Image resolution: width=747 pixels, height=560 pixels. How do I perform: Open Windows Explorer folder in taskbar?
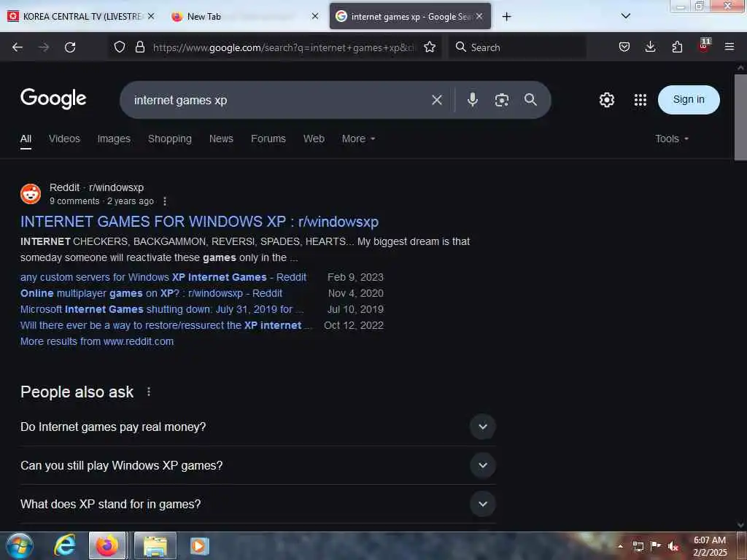pyautogui.click(x=155, y=546)
